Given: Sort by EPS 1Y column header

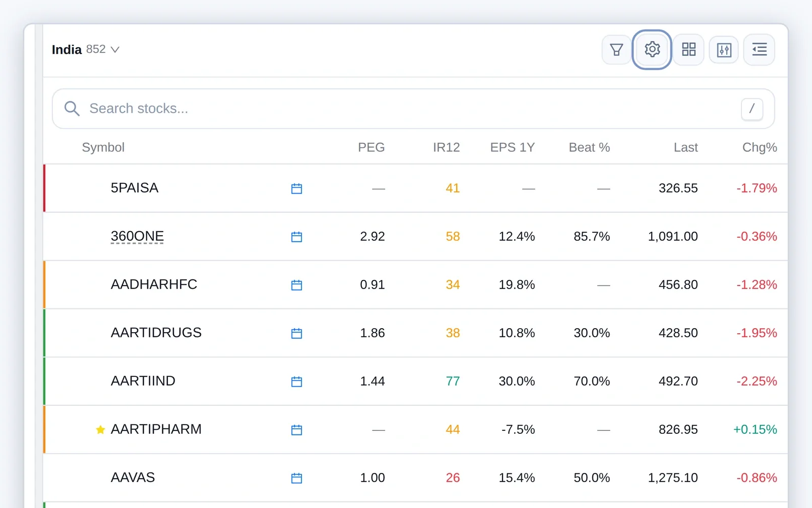Looking at the screenshot, I should pos(513,147).
